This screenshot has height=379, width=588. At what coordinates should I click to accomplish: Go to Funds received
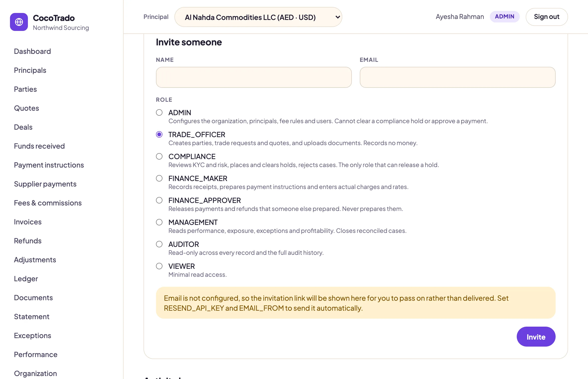coord(39,146)
